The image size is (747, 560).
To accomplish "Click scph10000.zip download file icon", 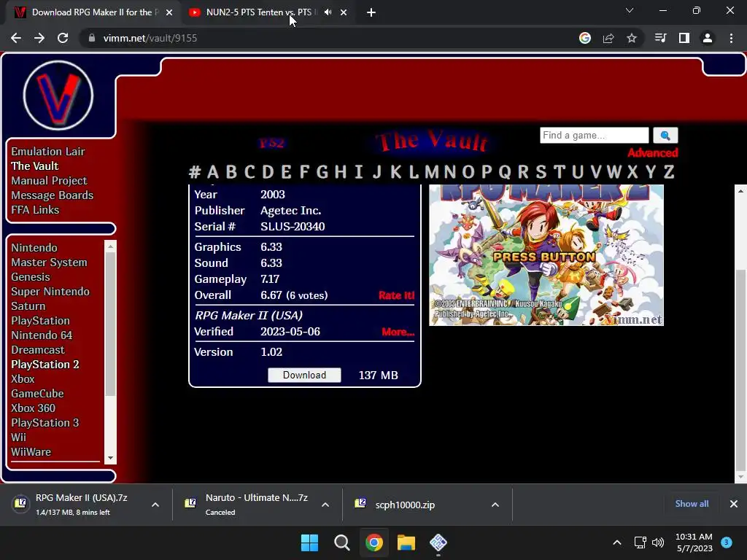I will [360, 503].
